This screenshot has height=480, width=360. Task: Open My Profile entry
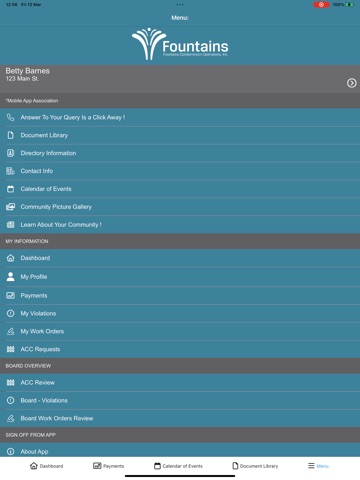pyautogui.click(x=180, y=277)
